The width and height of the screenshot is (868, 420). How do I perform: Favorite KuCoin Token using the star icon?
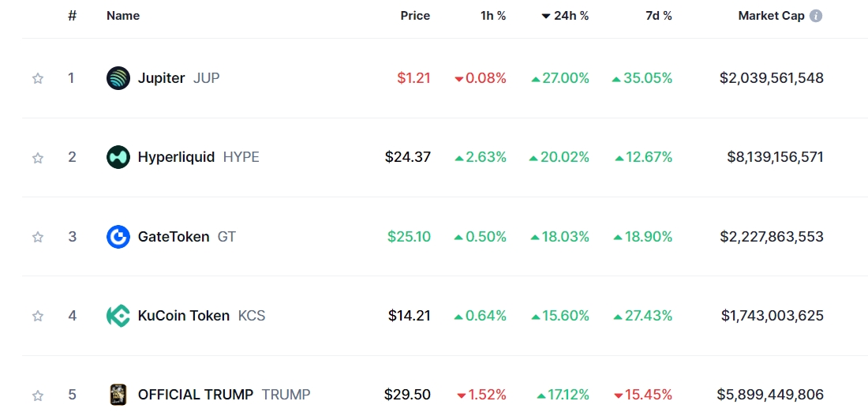[x=38, y=317]
